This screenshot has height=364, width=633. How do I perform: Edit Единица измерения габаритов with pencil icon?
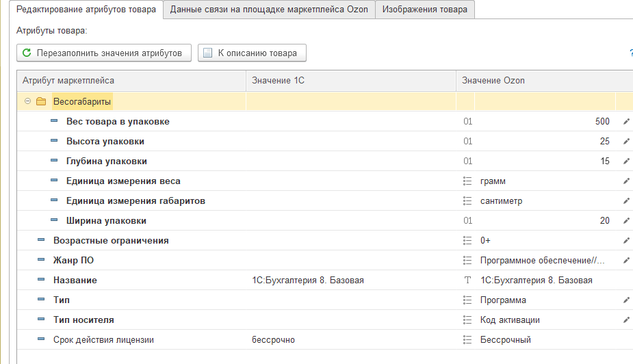coord(626,201)
